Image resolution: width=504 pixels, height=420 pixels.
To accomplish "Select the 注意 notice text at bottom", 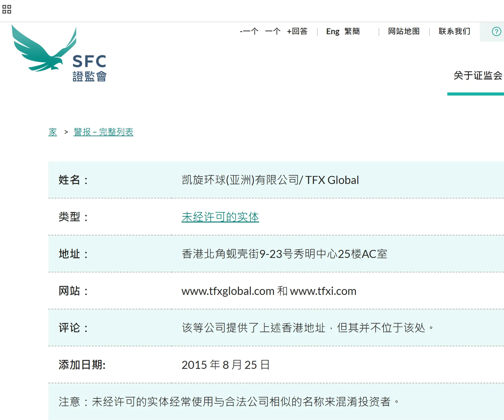I will 229,402.
